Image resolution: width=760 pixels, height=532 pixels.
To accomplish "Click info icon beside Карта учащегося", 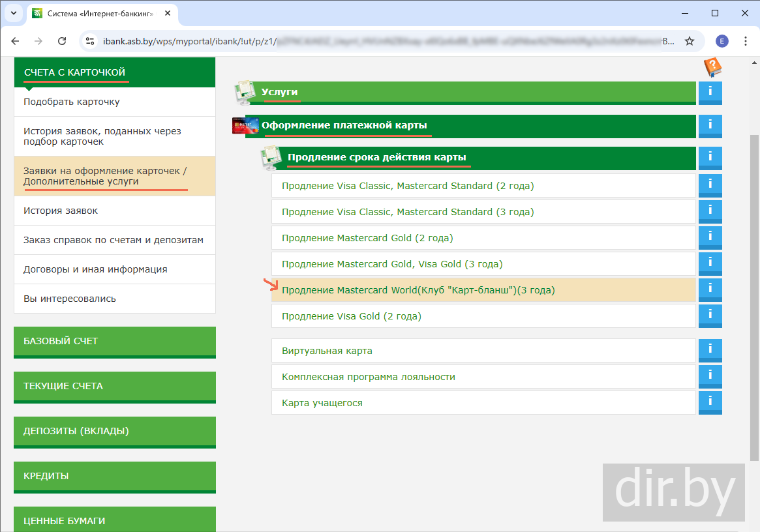I will click(x=710, y=402).
